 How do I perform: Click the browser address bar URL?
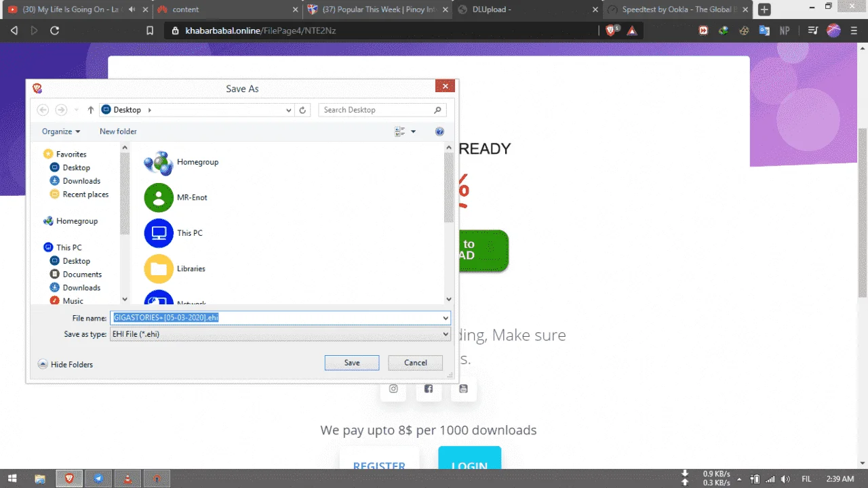260,30
